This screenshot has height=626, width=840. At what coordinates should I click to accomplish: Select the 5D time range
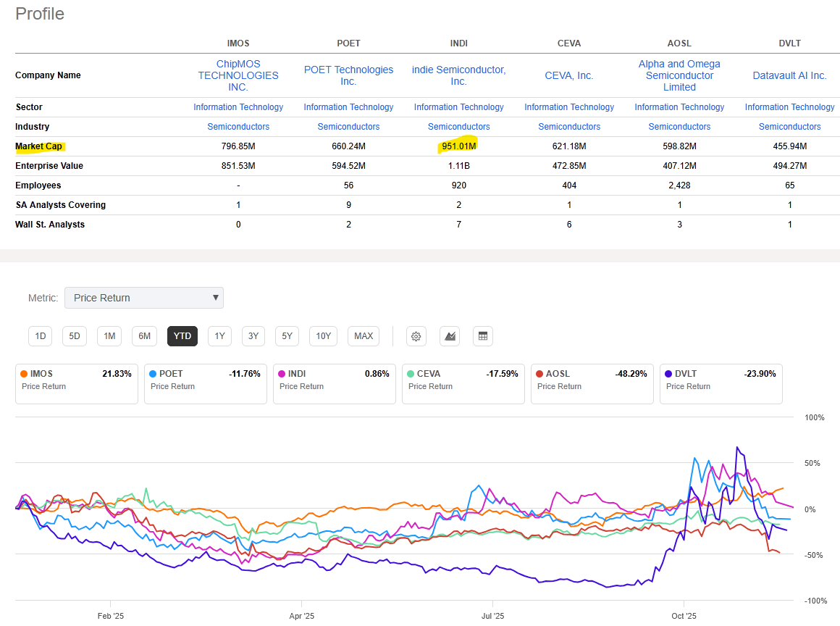point(74,335)
